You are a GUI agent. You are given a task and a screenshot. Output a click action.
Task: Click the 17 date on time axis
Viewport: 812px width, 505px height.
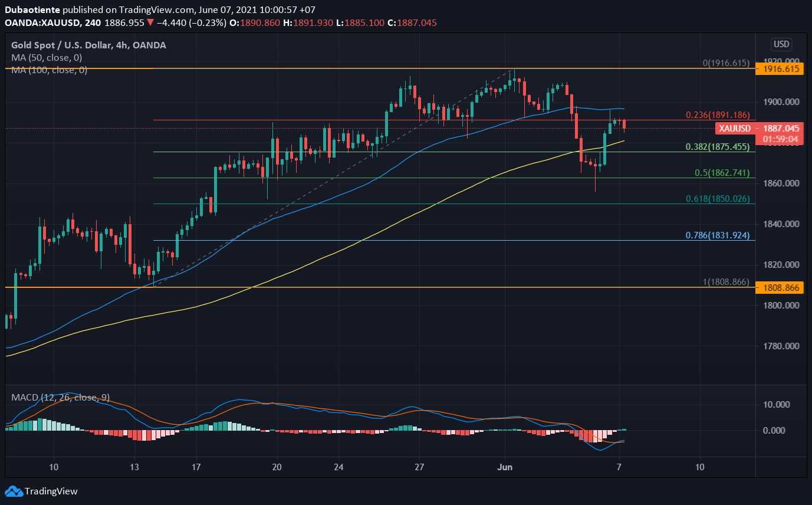click(196, 467)
